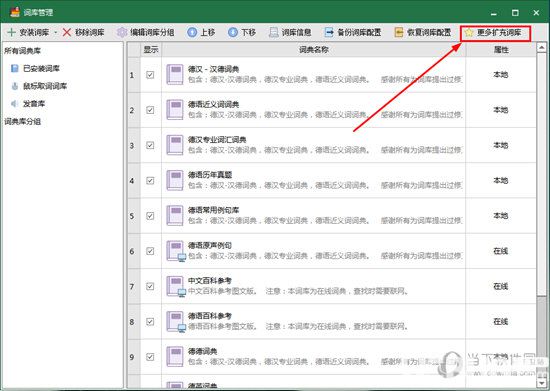Image resolution: width=550 pixels, height=391 pixels.
Task: Click the 显示 column header
Action: tap(151, 49)
